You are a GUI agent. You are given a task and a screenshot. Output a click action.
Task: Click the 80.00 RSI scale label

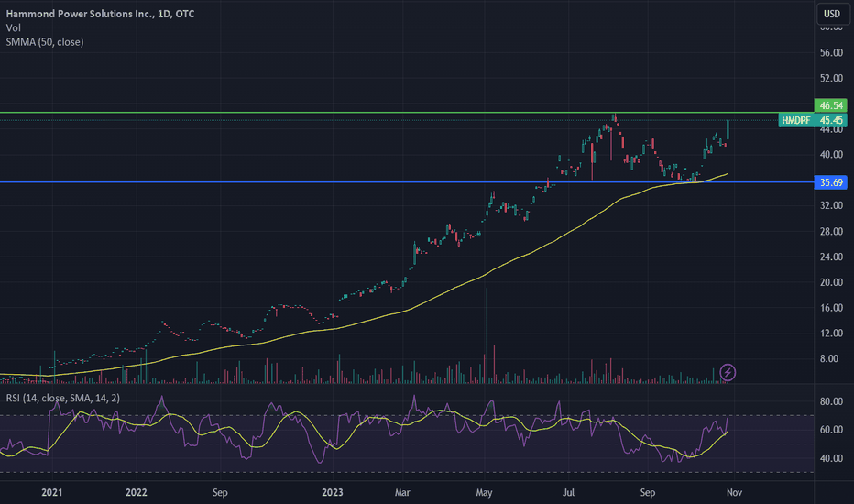(831, 401)
